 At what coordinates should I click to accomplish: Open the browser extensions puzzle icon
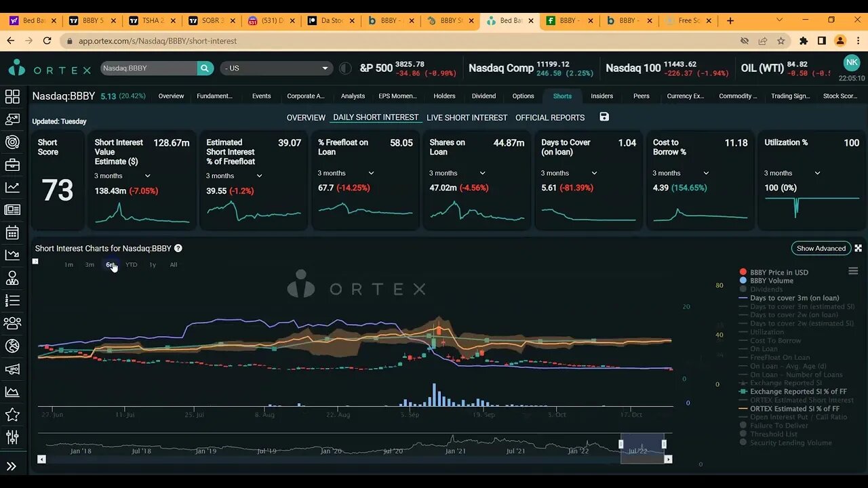coord(804,41)
